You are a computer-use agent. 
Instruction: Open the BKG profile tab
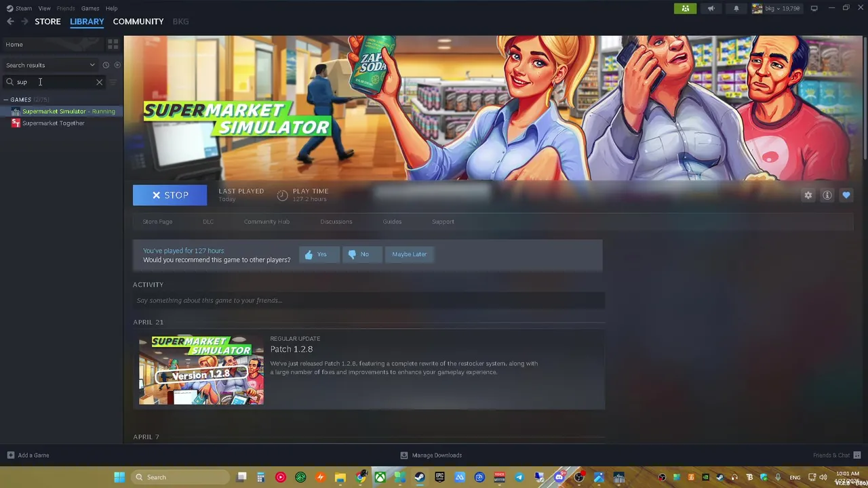pyautogui.click(x=180, y=22)
